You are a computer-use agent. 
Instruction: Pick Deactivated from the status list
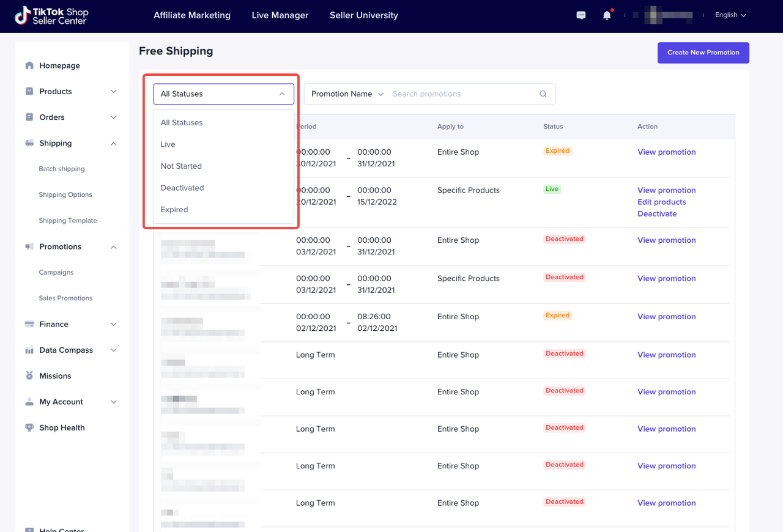click(x=182, y=188)
